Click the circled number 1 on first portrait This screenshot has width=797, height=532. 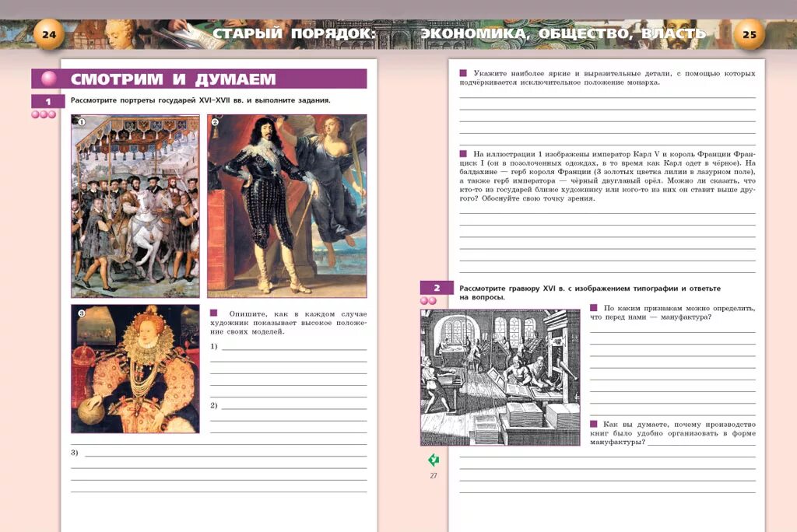point(81,121)
